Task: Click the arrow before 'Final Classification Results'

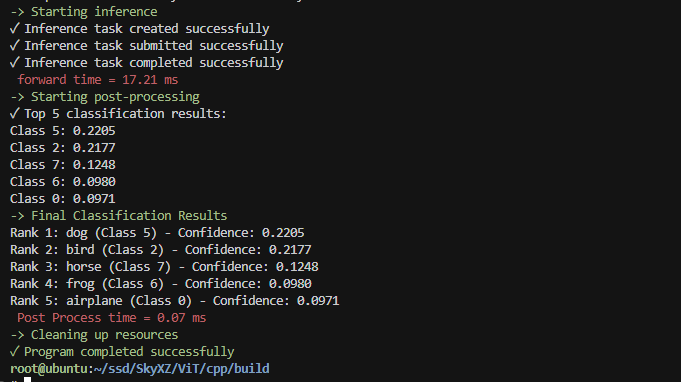Action: (x=17, y=216)
